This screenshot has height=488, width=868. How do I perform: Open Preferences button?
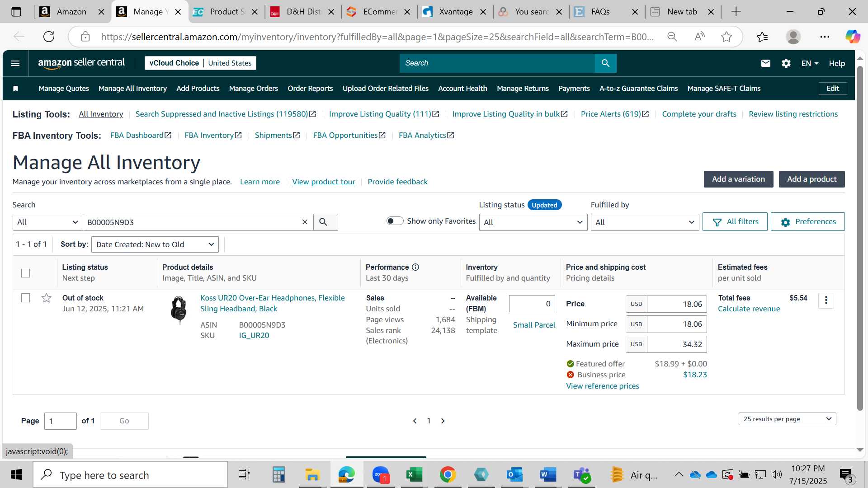click(x=807, y=221)
